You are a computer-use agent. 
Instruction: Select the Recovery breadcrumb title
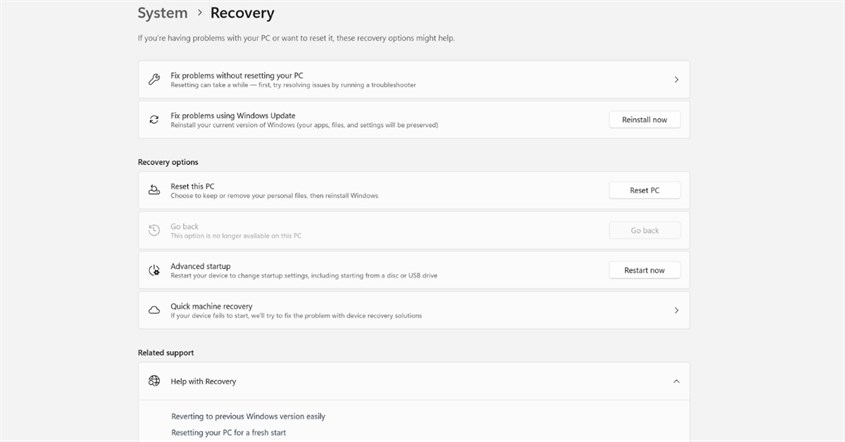[x=242, y=13]
